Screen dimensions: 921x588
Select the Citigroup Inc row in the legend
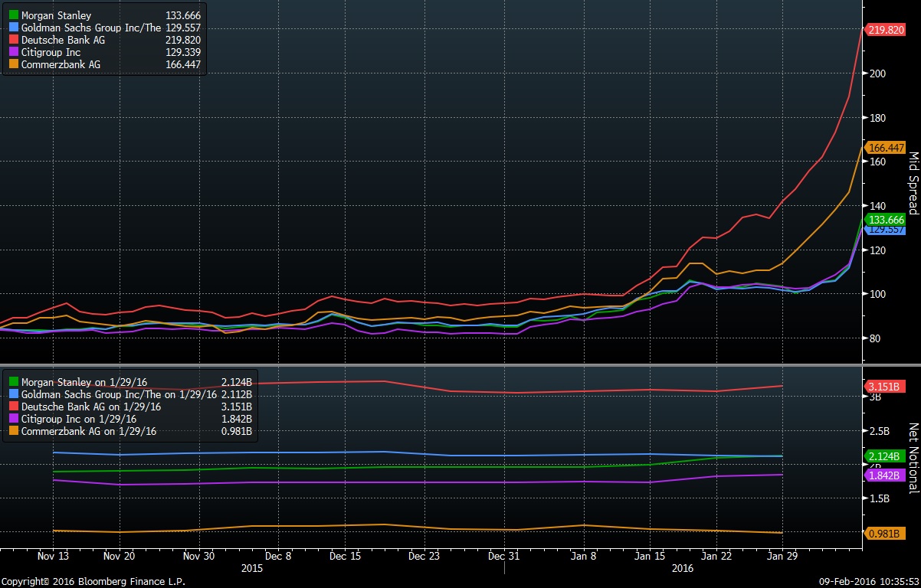46,52
